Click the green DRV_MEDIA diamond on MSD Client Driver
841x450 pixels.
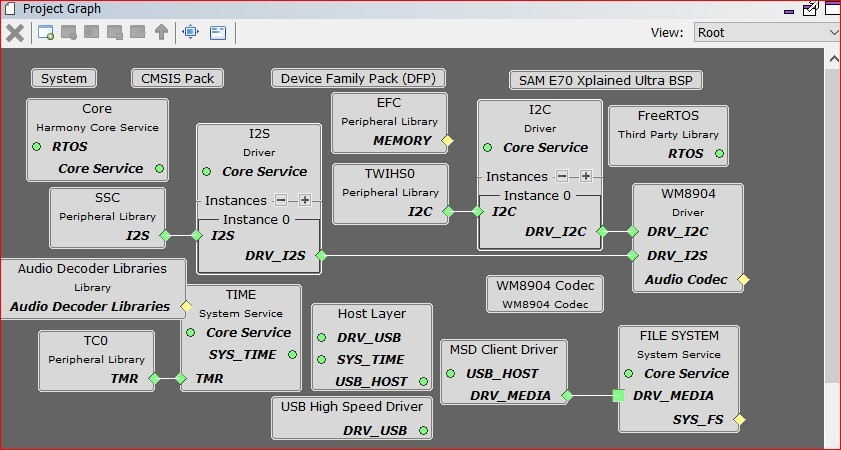[x=567, y=396]
